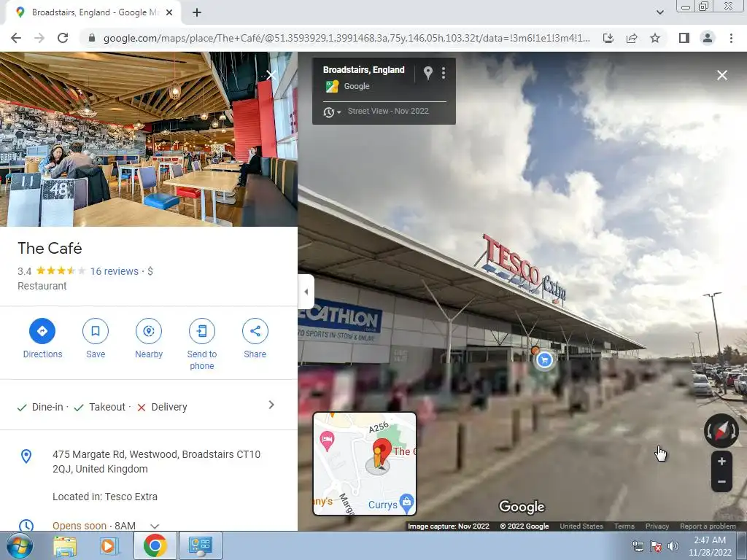Screen dimensions: 747x560
Task: Open the Street View date history dropdown
Action: click(332, 112)
